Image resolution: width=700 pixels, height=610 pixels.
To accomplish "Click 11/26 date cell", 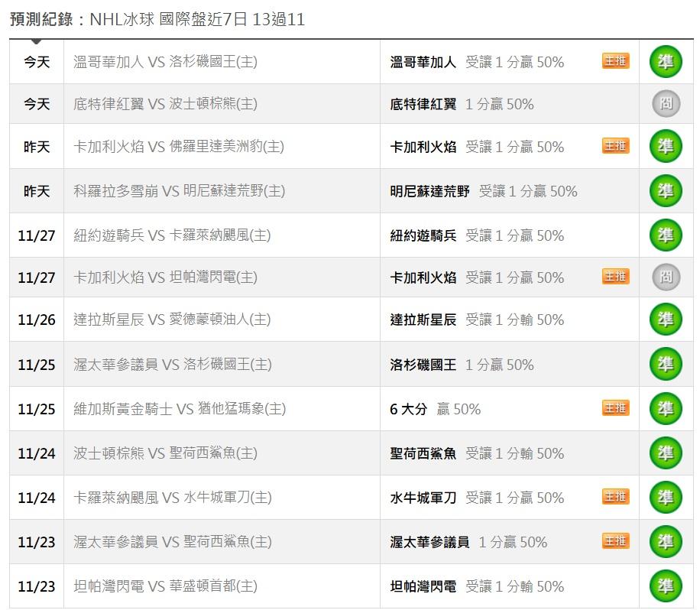I will pos(37,320).
